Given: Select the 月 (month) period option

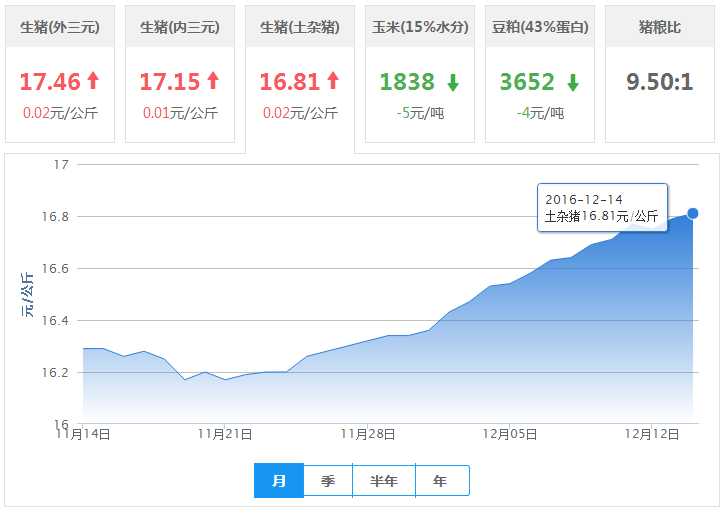Looking at the screenshot, I should pos(279,481).
